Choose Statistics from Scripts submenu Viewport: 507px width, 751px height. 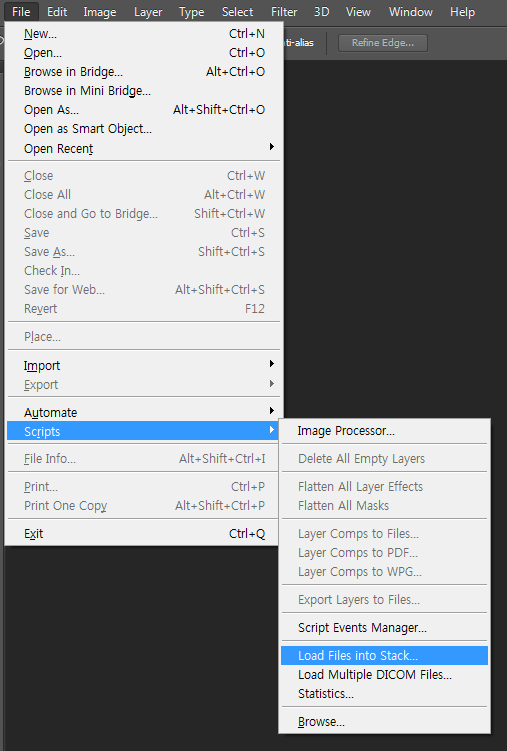tap(384, 694)
